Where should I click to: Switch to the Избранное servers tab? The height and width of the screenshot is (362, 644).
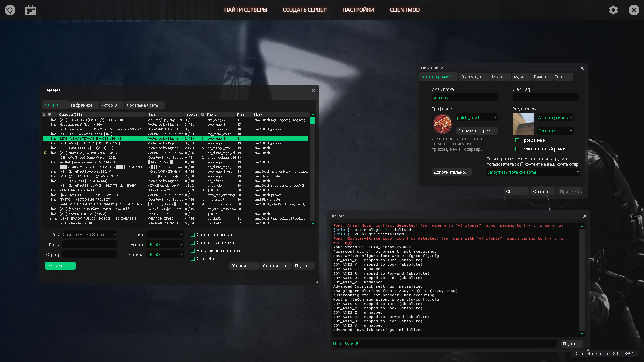pos(84,105)
